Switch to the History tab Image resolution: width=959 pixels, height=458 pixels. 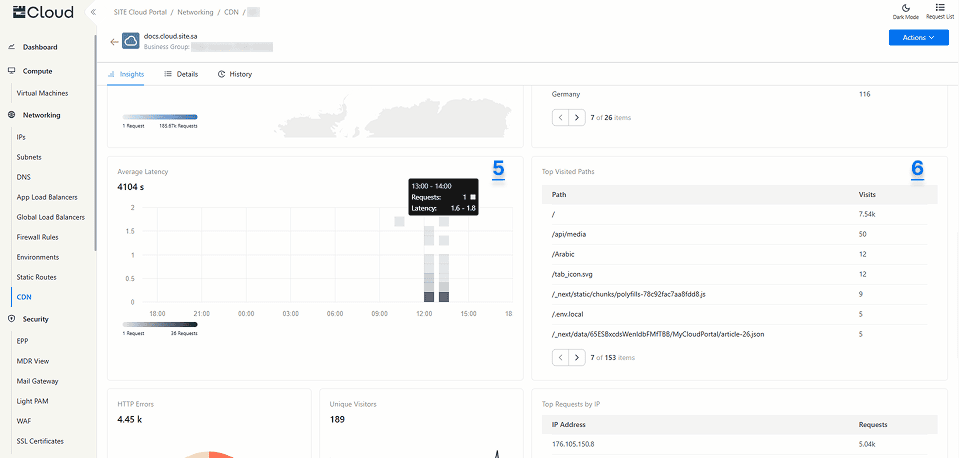[235, 74]
